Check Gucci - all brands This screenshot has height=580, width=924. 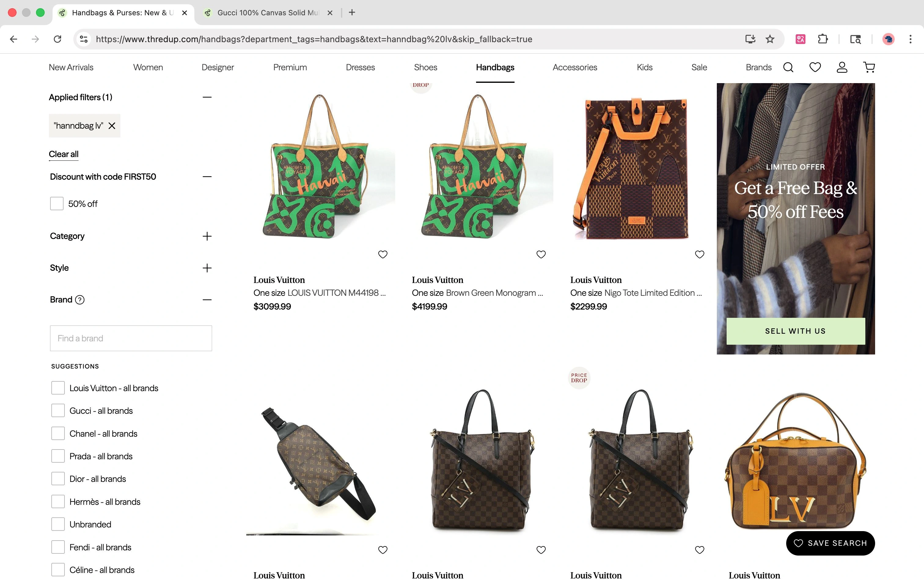click(58, 410)
